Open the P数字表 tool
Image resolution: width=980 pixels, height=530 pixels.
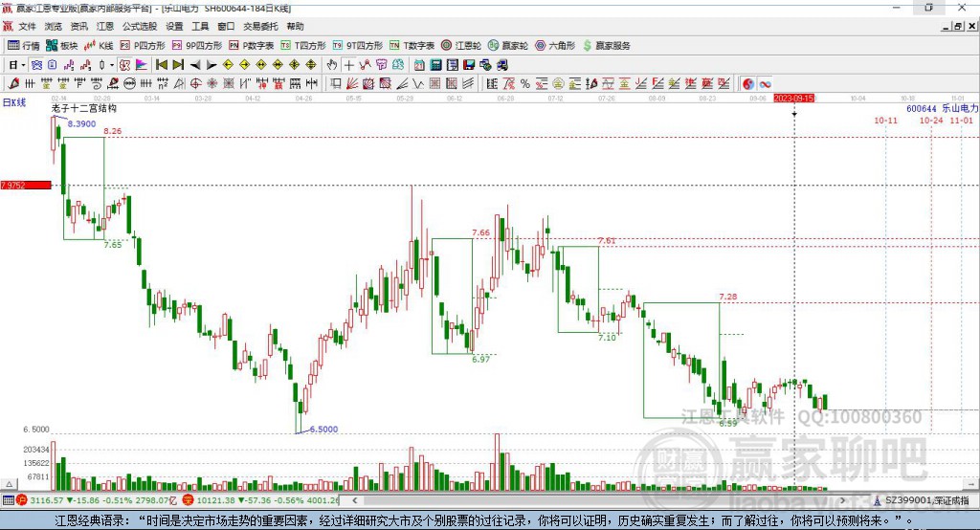pyautogui.click(x=252, y=46)
